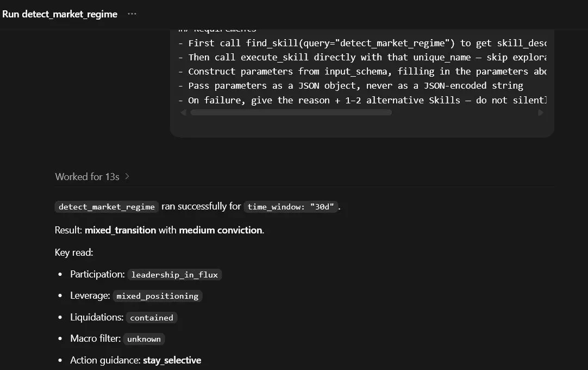Image resolution: width=588 pixels, height=370 pixels.
Task: Click the right scroll arrow in code block
Action: pos(540,112)
